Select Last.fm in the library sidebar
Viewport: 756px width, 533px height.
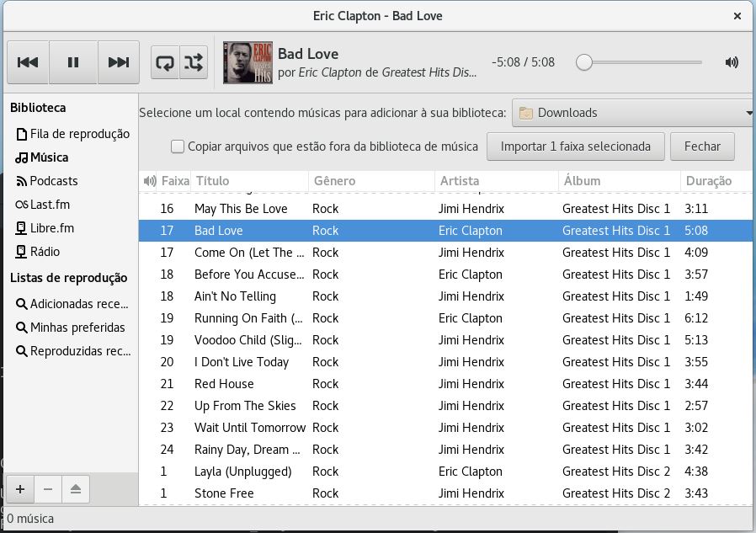50,205
